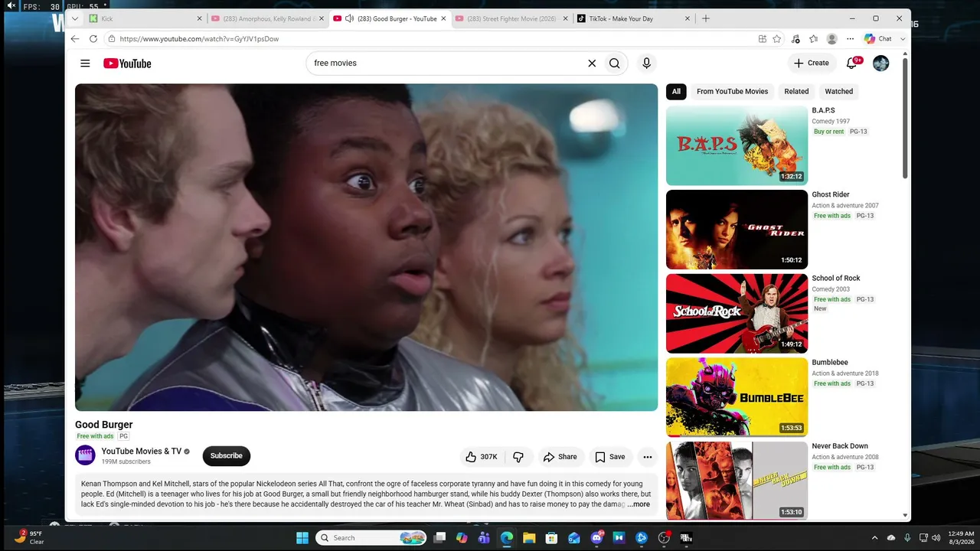Dislike the Good Burger video
Image resolution: width=980 pixels, height=551 pixels.
click(518, 457)
